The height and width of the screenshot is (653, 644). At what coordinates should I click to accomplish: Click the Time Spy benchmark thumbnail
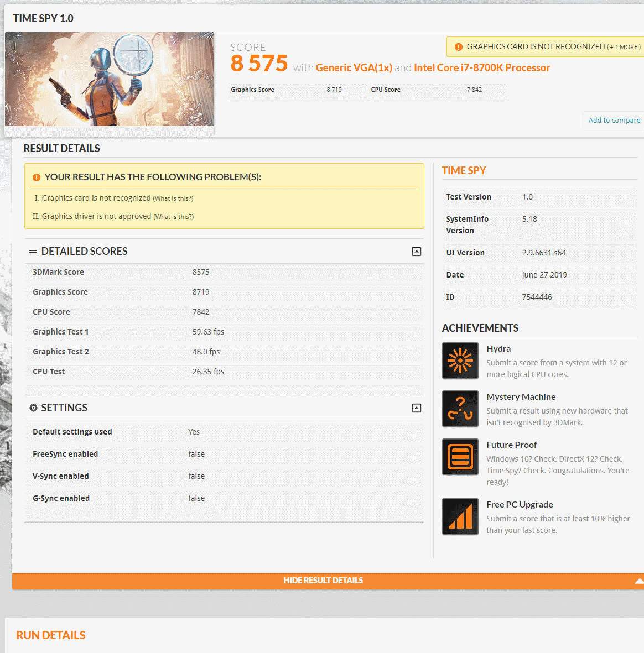pos(110,79)
